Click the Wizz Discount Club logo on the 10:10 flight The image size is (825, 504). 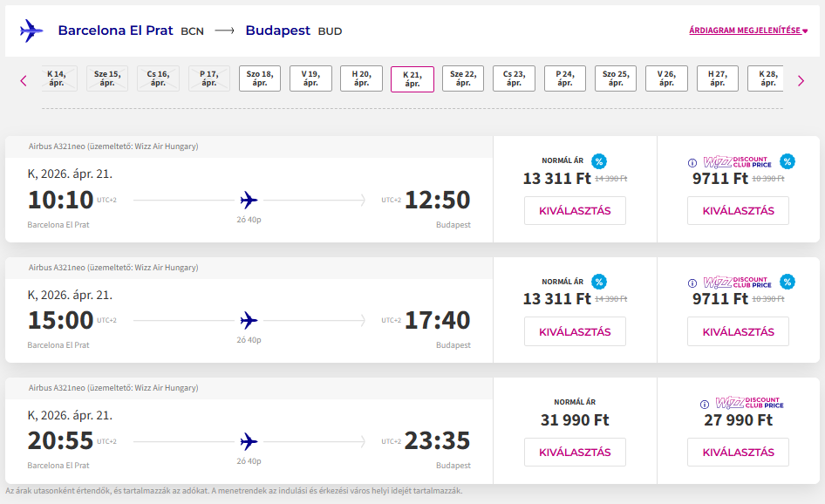coord(737,161)
